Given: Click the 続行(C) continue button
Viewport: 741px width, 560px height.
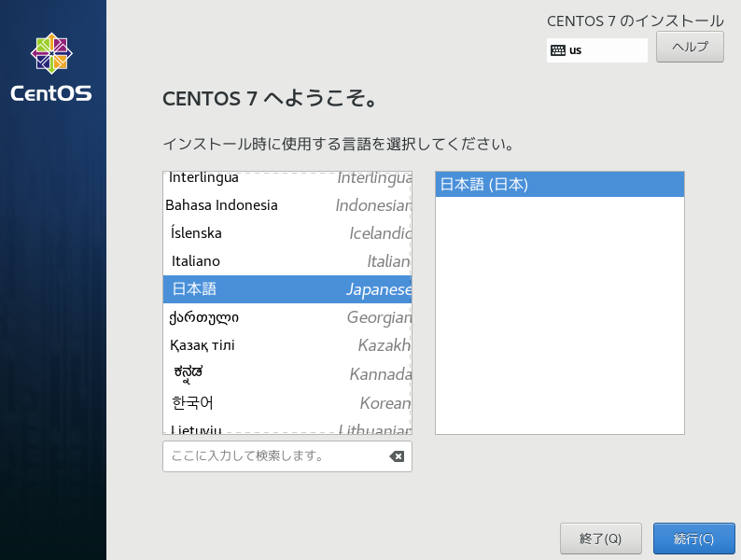Looking at the screenshot, I should tap(693, 539).
